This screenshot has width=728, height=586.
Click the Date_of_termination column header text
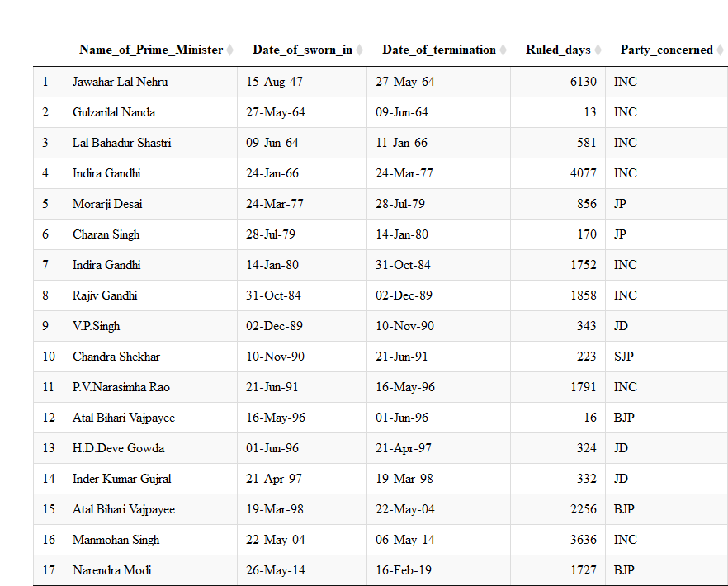[x=439, y=50]
